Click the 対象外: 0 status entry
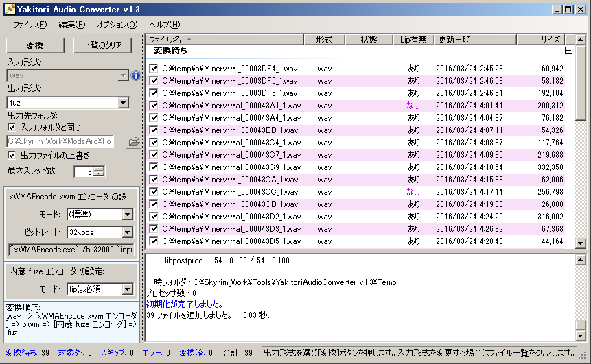 [x=75, y=353]
